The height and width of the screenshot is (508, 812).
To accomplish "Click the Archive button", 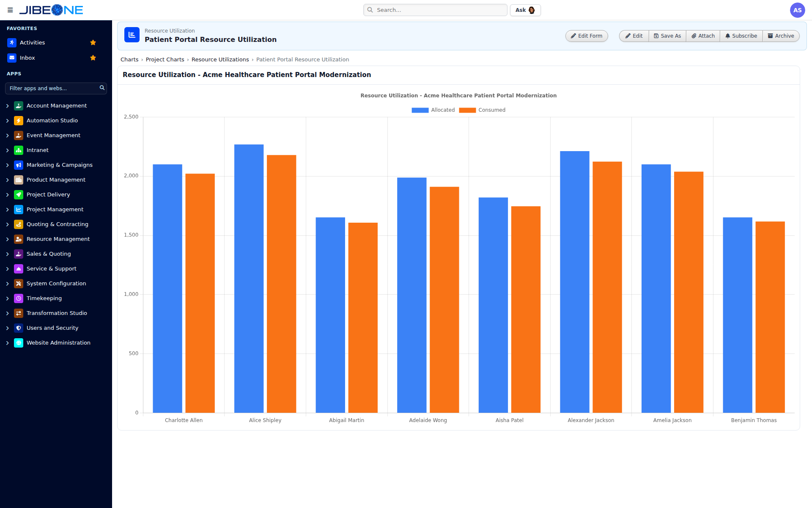I will [x=781, y=36].
